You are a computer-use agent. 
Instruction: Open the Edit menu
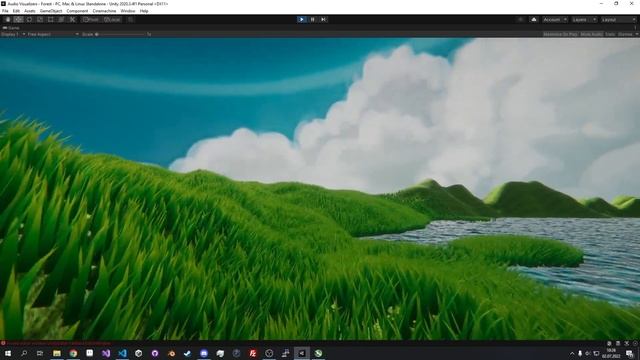pyautogui.click(x=16, y=11)
